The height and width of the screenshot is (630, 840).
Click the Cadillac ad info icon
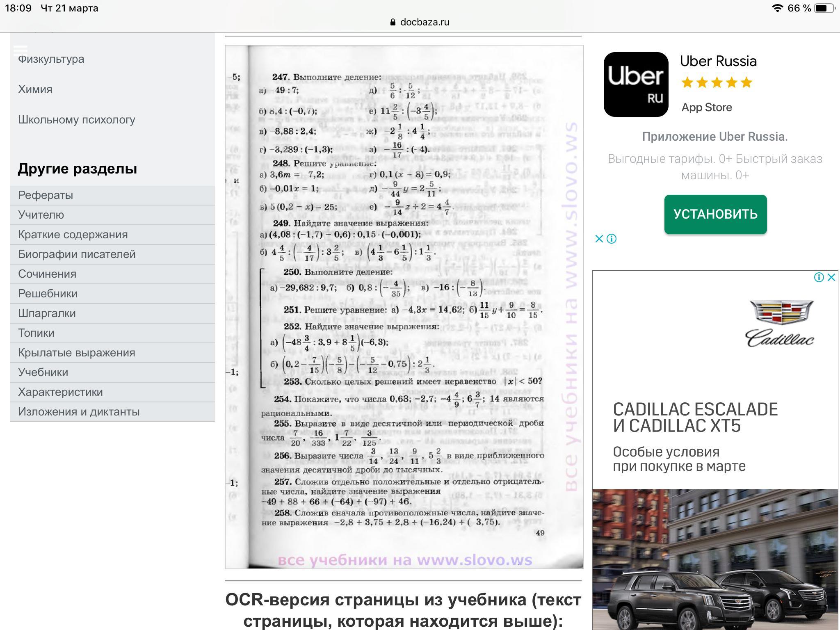coord(819,278)
